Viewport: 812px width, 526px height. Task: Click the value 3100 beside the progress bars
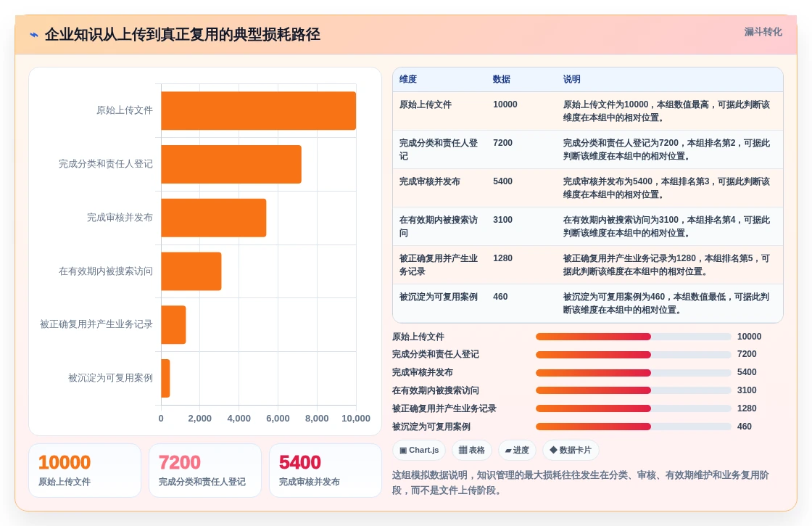747,391
